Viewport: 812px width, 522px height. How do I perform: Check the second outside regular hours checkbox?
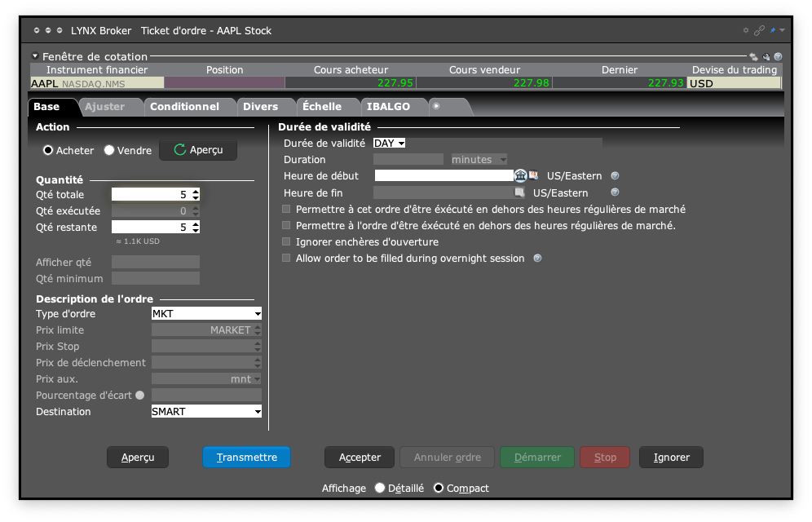click(x=286, y=225)
